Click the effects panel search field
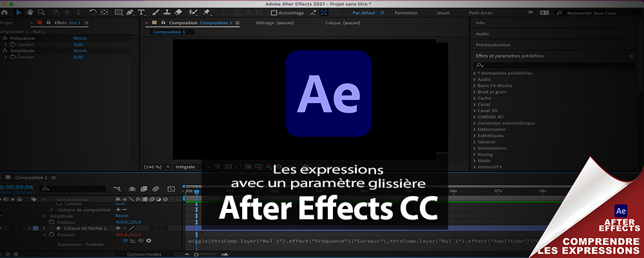644x258 pixels. (554, 65)
